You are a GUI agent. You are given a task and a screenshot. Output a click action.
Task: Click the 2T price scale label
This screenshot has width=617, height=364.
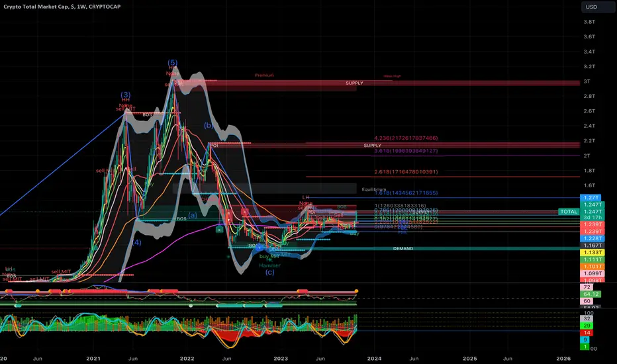(587, 156)
